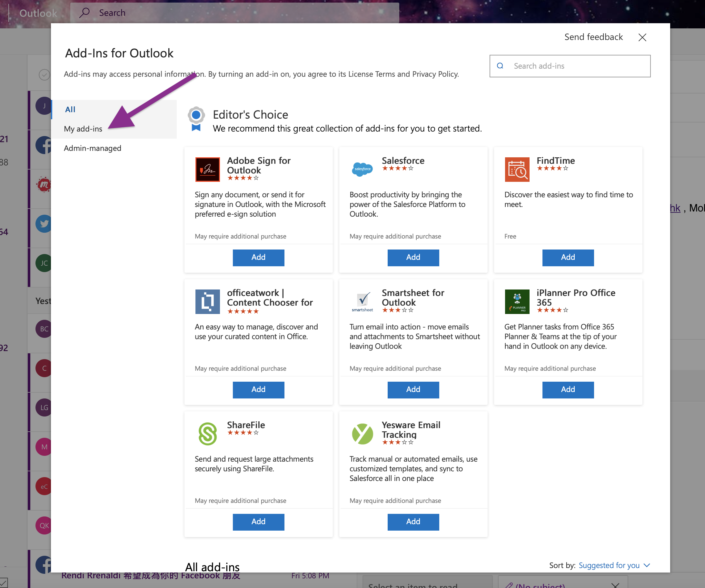
Task: Click the LG avatar in message list
Action: 44,408
